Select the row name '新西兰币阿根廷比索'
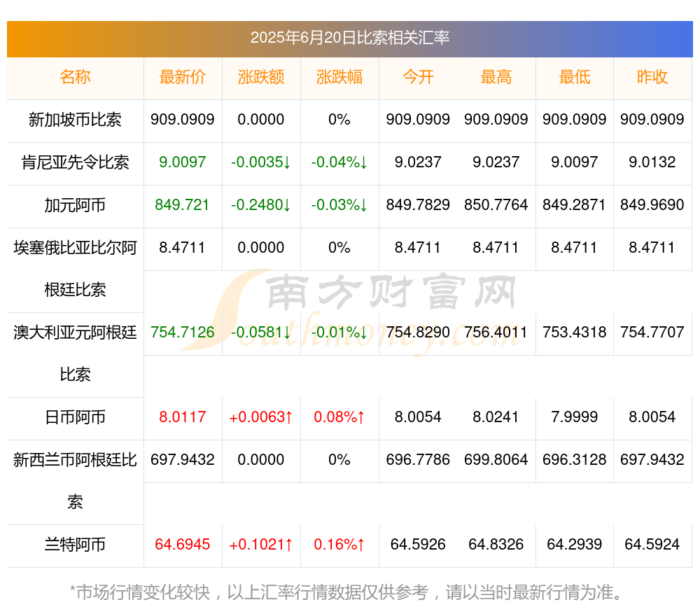This screenshot has width=700, height=614. 75,480
